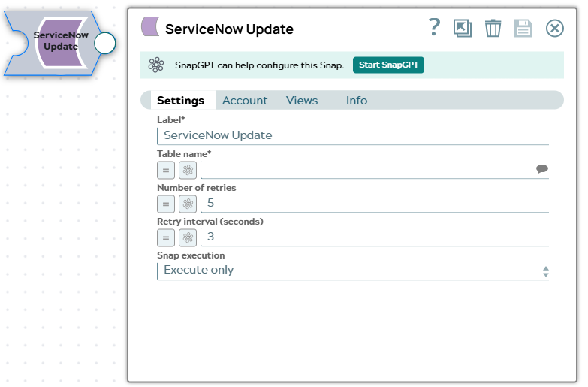Open the Views tab

302,101
